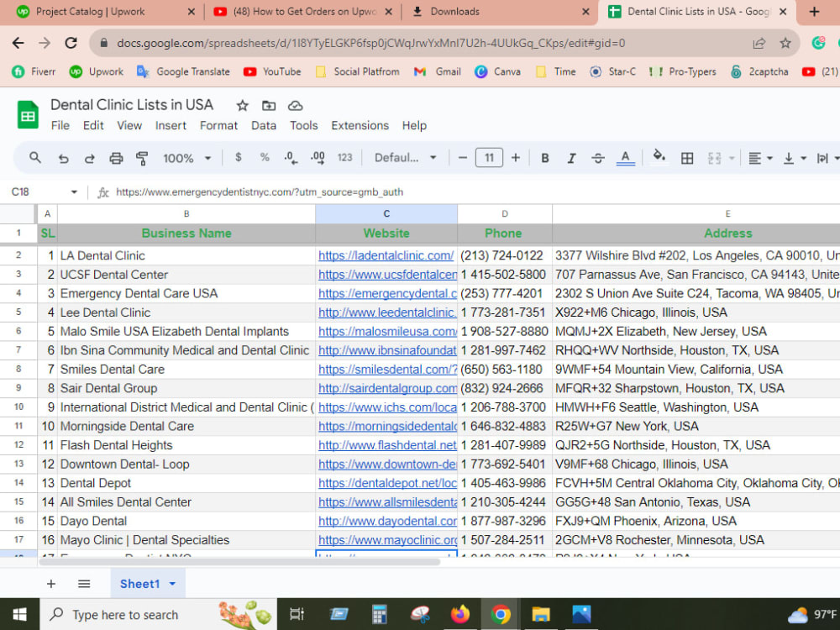Open File Explorer from the taskbar

[540, 615]
